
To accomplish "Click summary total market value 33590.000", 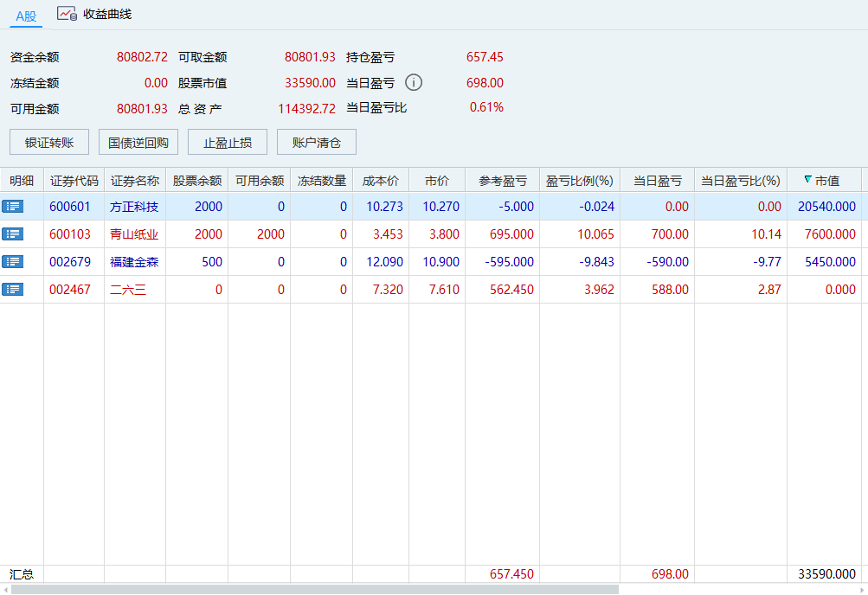I will (827, 574).
